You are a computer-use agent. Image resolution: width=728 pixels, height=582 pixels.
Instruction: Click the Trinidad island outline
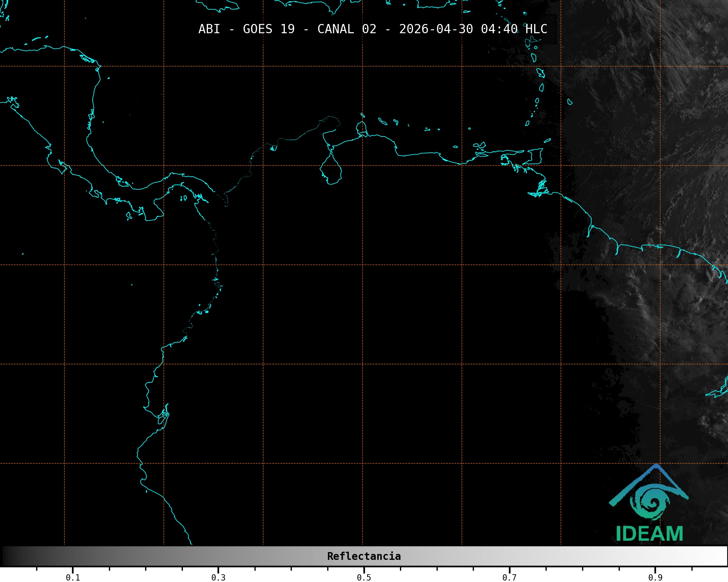point(535,156)
